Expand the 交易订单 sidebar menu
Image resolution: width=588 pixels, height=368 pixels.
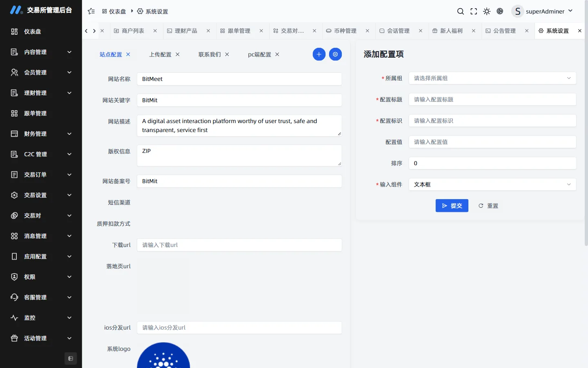[x=41, y=175]
